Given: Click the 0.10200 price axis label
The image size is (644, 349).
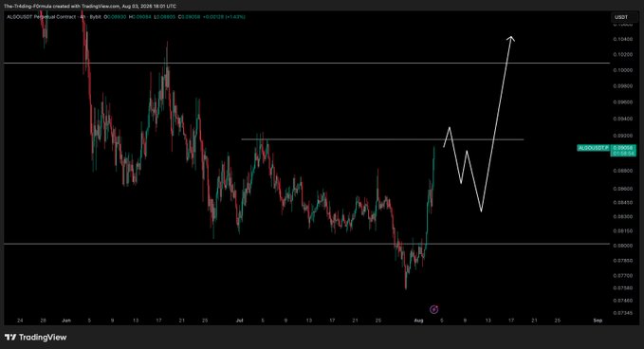Looking at the screenshot, I should pyautogui.click(x=622, y=55).
